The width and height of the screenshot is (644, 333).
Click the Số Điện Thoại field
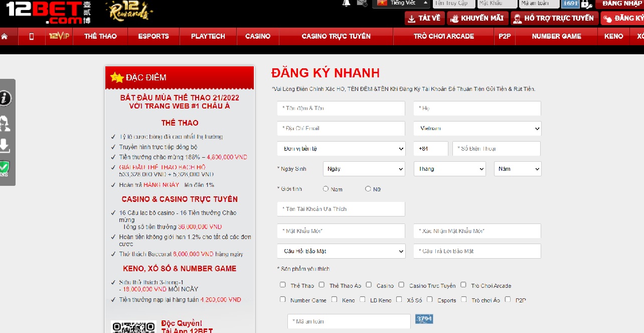click(x=497, y=149)
